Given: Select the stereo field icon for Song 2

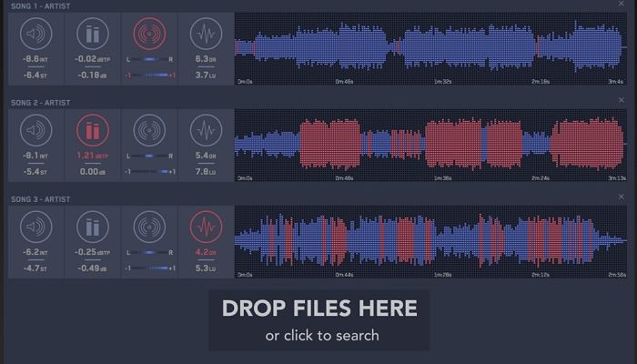Looking at the screenshot, I should tap(149, 131).
